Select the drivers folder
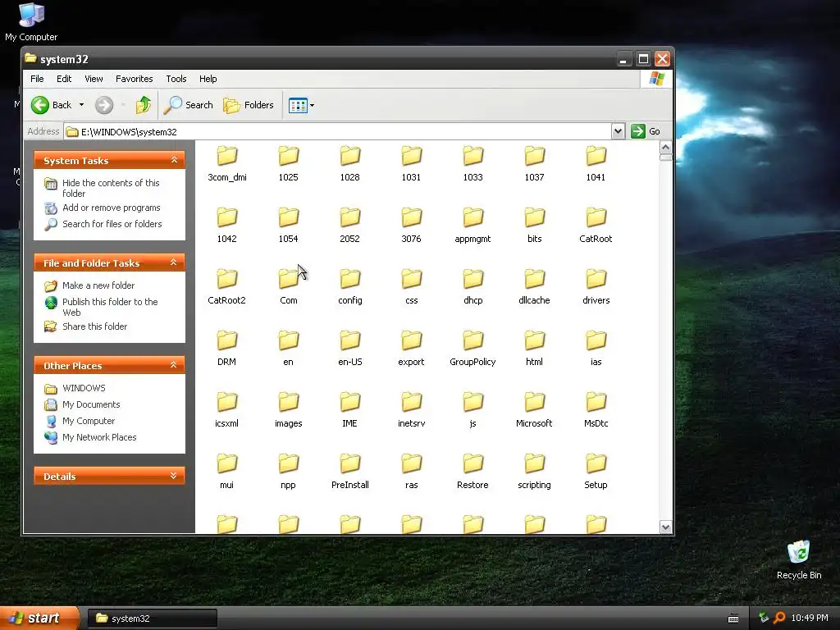The height and width of the screenshot is (630, 840). [x=596, y=286]
